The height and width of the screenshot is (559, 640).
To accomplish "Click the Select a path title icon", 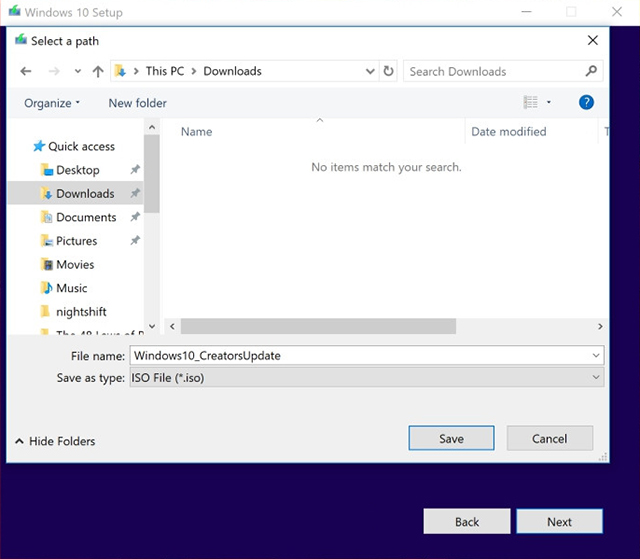I will click(21, 40).
